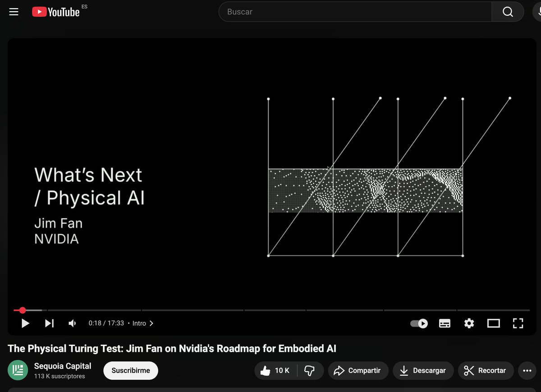Click the magnifier search button

click(508, 12)
